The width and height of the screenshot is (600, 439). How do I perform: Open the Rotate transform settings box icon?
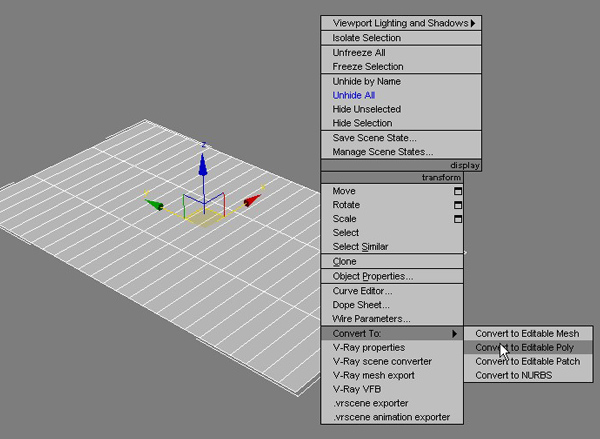(x=459, y=205)
